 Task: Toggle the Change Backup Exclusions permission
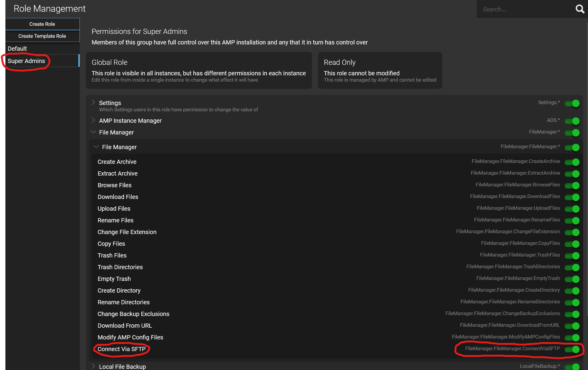(572, 314)
